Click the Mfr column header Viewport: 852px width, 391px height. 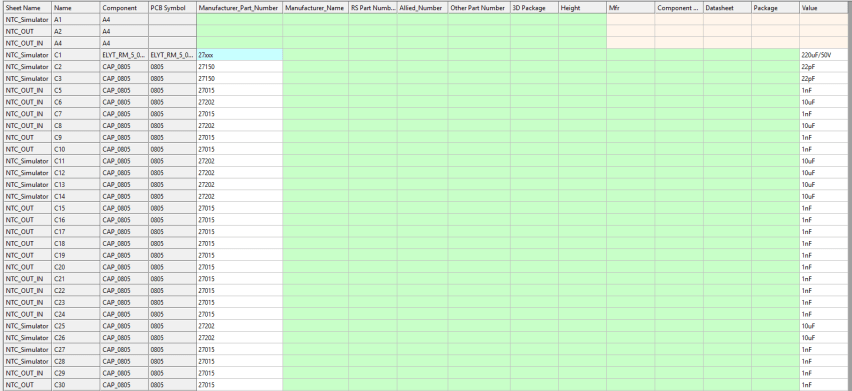631,8
